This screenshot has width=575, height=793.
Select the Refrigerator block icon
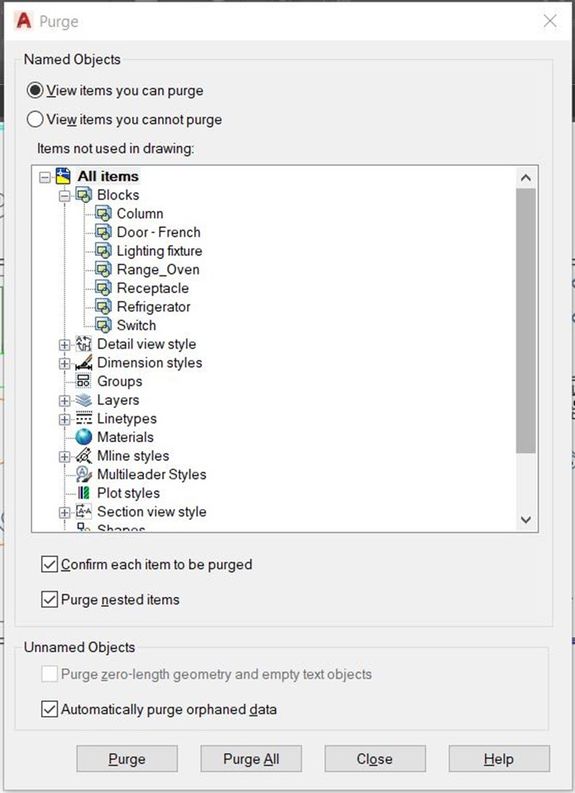[x=104, y=306]
